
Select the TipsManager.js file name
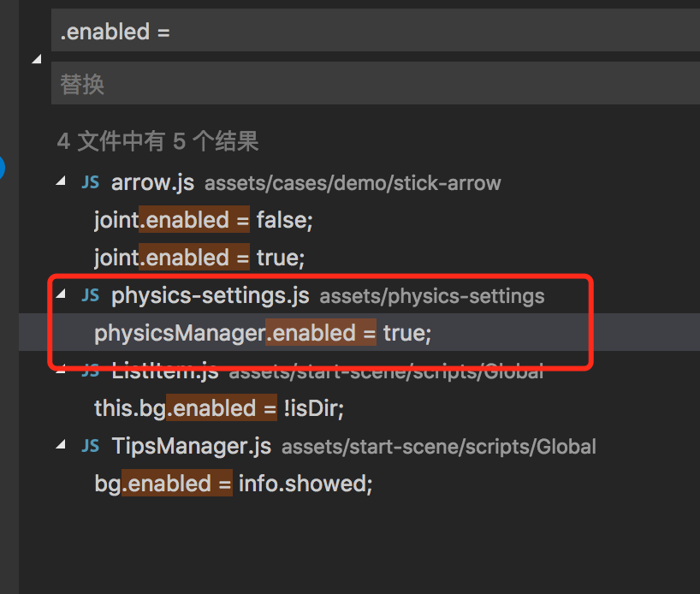coord(191,446)
